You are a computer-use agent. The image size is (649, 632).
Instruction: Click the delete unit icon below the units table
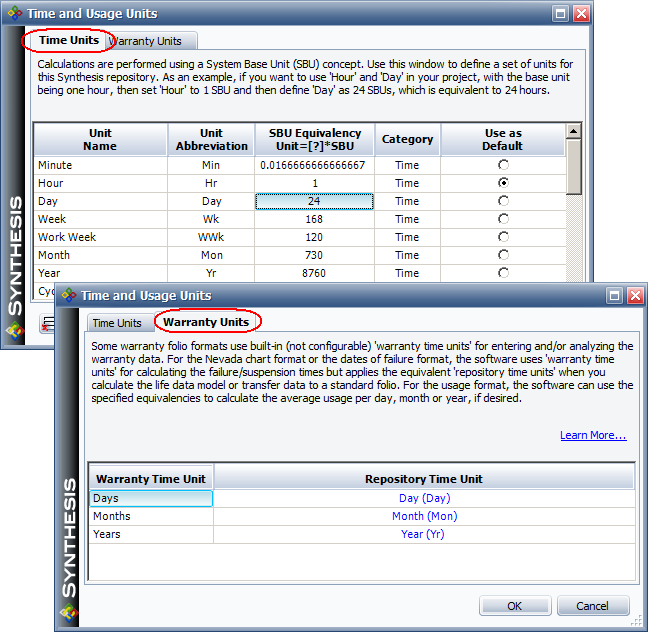coord(47,322)
